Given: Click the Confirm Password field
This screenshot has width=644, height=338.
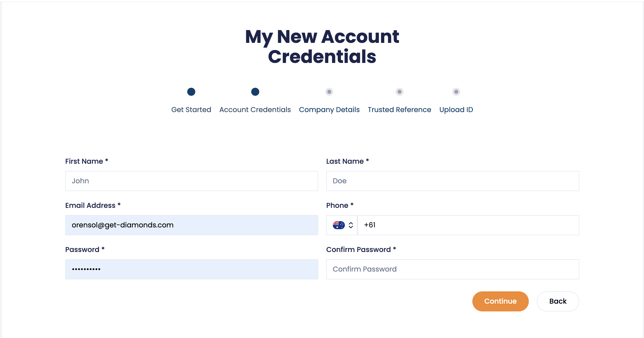Looking at the screenshot, I should click(453, 269).
